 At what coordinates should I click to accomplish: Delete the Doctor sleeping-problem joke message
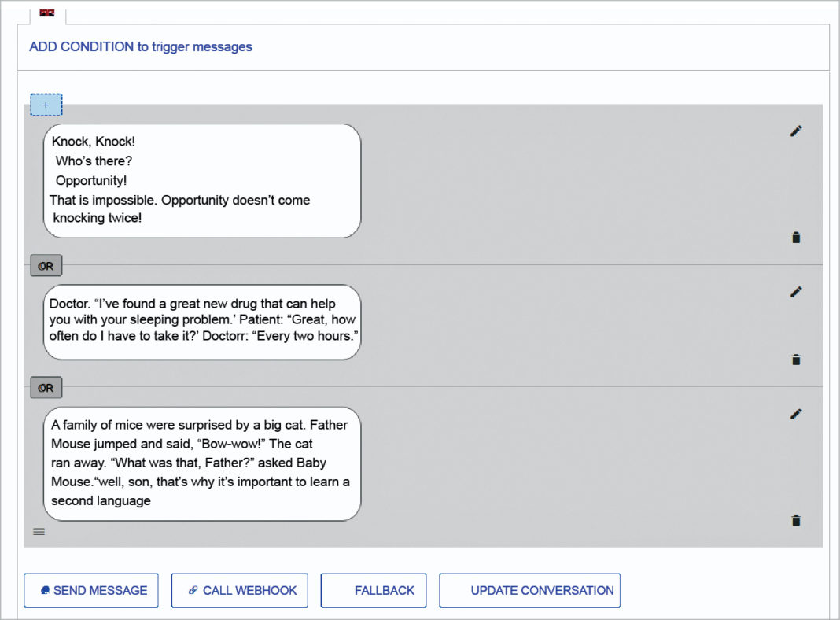[796, 359]
